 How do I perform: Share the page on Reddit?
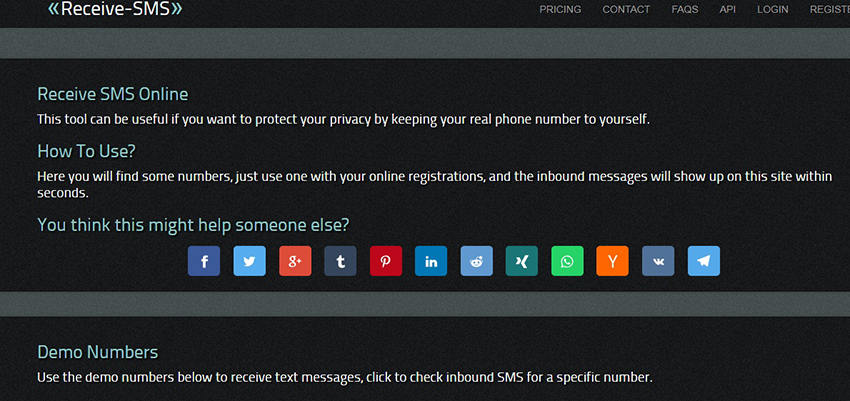tap(476, 261)
